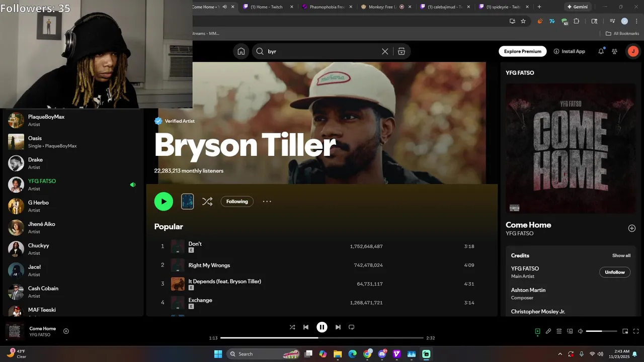Toggle the Now Playing view icon

click(x=537, y=331)
